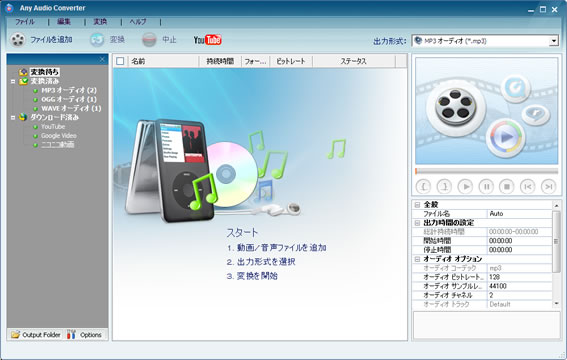Open the 出力形式 MP3 format dropdown

553,41
